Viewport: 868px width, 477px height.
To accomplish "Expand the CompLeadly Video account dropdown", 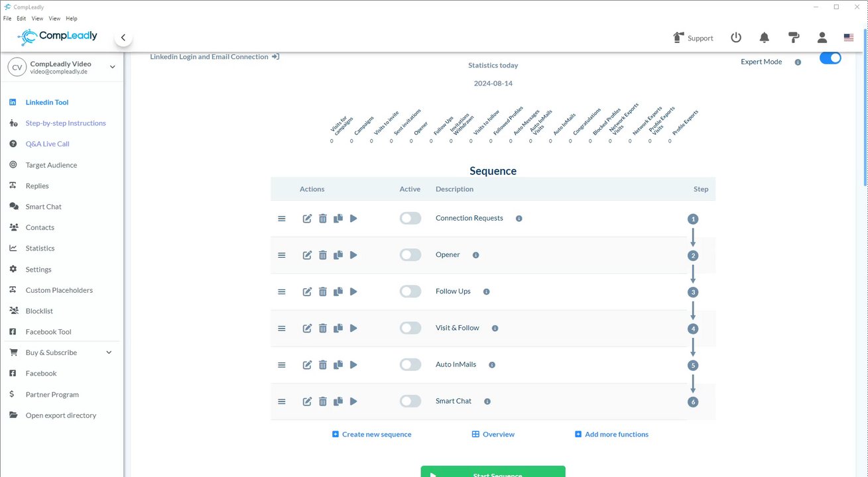I will tap(112, 67).
